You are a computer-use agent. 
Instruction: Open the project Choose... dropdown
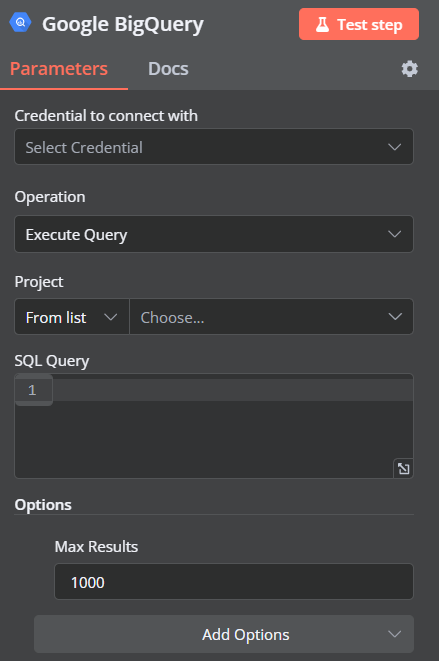pos(271,317)
